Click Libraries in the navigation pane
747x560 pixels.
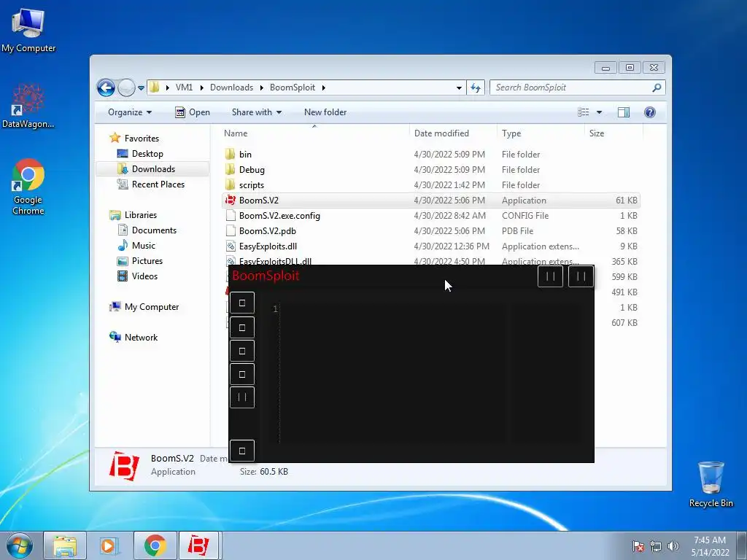[141, 215]
